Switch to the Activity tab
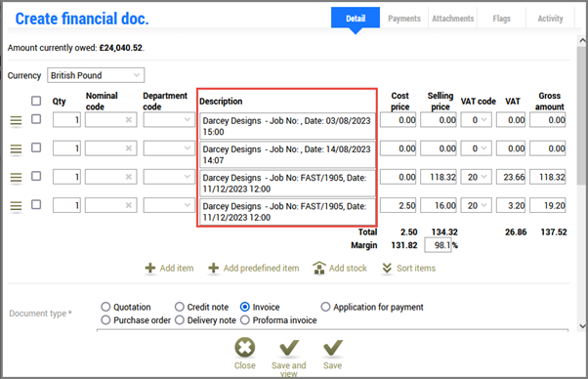Screen dimensions: 588x379 [550, 19]
